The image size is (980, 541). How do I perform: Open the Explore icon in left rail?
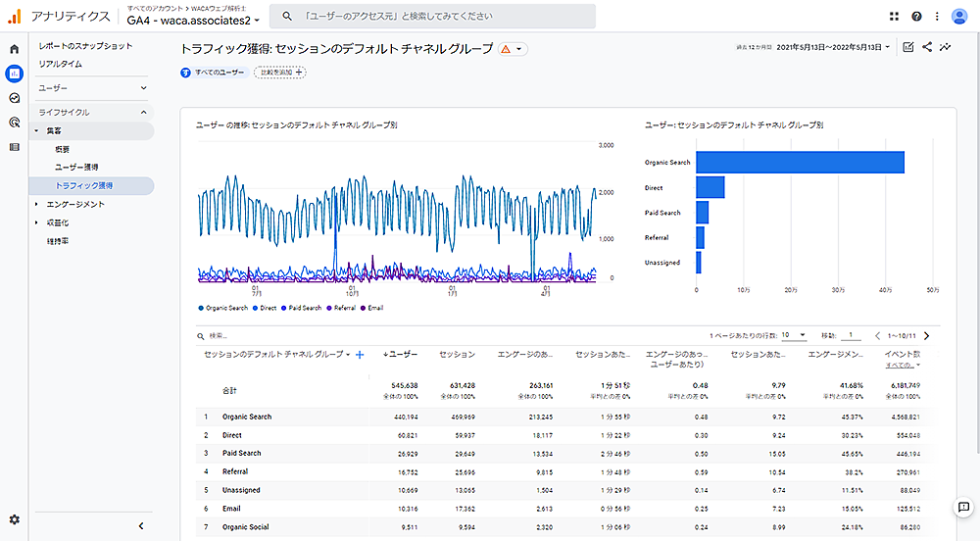coord(14,98)
